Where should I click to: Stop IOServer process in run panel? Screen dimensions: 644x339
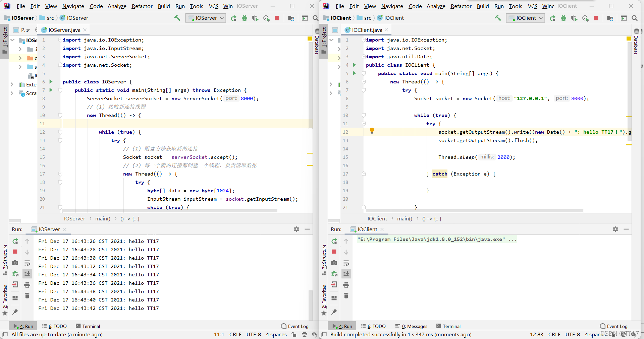[15, 252]
